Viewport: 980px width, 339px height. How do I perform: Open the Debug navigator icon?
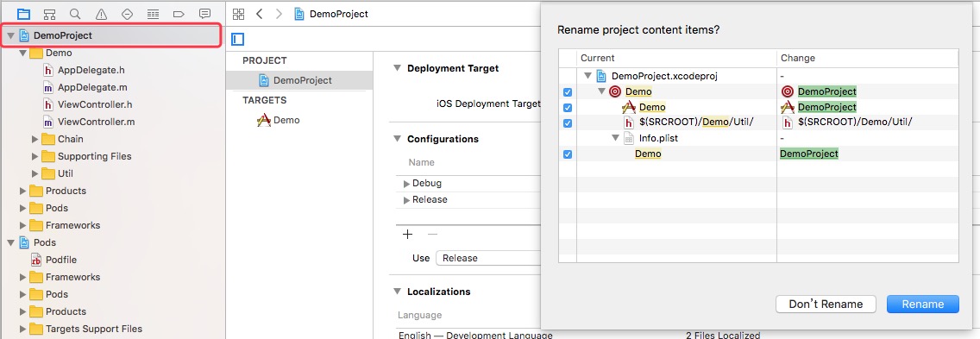click(153, 14)
